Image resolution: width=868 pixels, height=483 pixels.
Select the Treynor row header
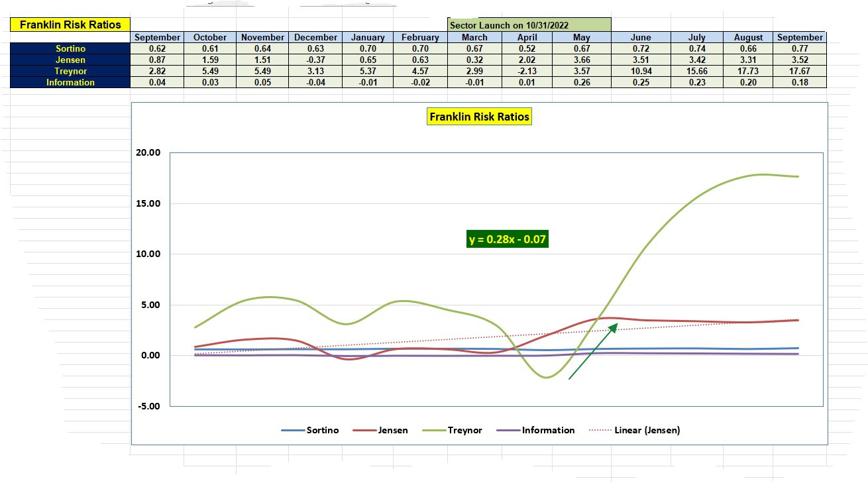click(70, 71)
